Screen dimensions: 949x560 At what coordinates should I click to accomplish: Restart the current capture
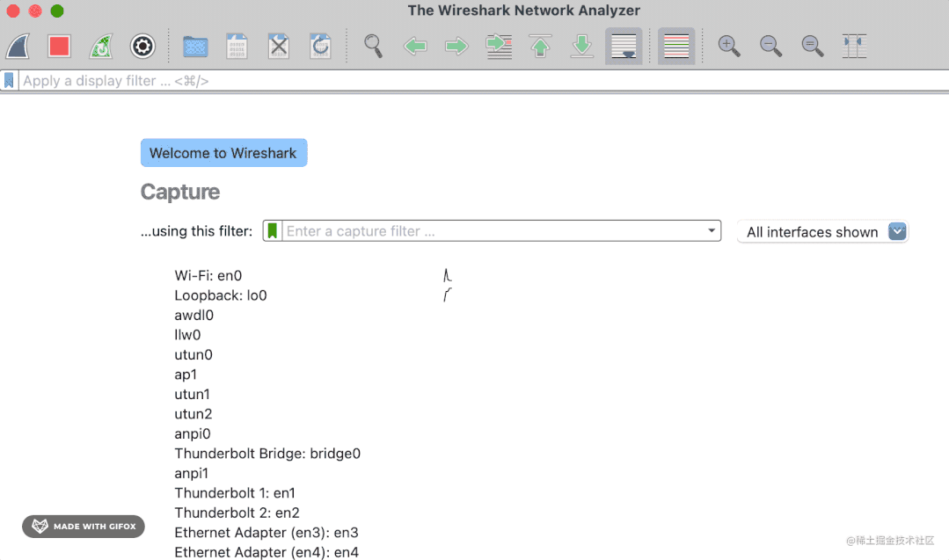(x=101, y=46)
